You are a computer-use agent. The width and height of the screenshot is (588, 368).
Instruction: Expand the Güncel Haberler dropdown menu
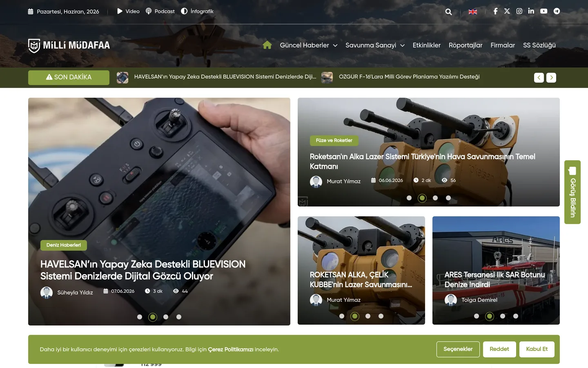pyautogui.click(x=309, y=45)
